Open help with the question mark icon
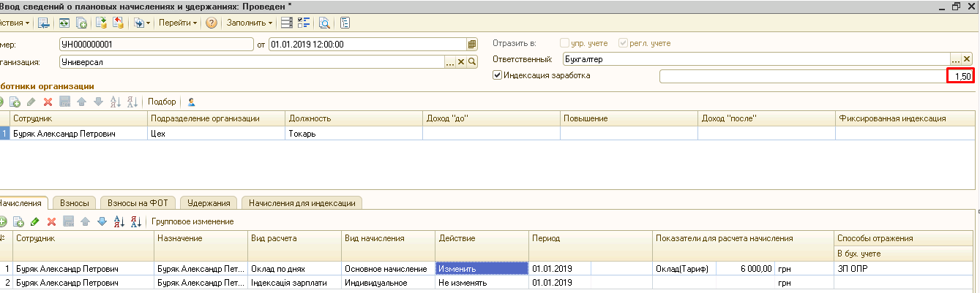Image resolution: width=980 pixels, height=293 pixels. coord(212,23)
